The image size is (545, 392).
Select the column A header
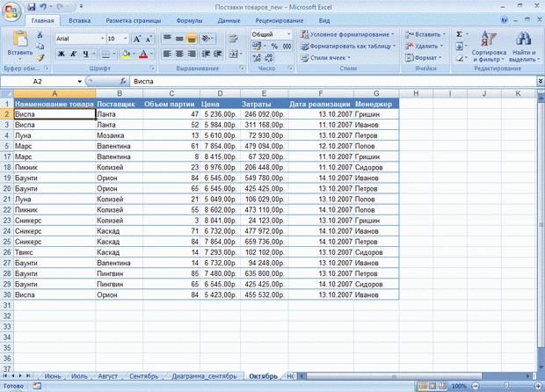[54, 93]
